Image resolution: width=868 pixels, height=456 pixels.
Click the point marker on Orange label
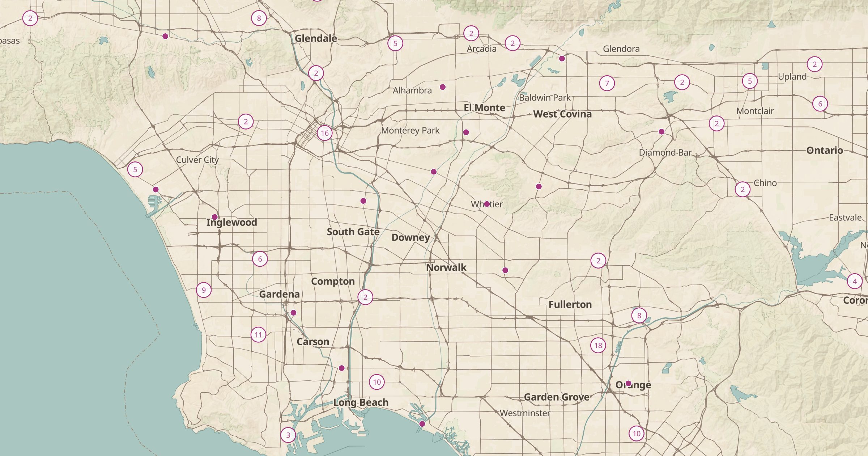[x=628, y=383]
